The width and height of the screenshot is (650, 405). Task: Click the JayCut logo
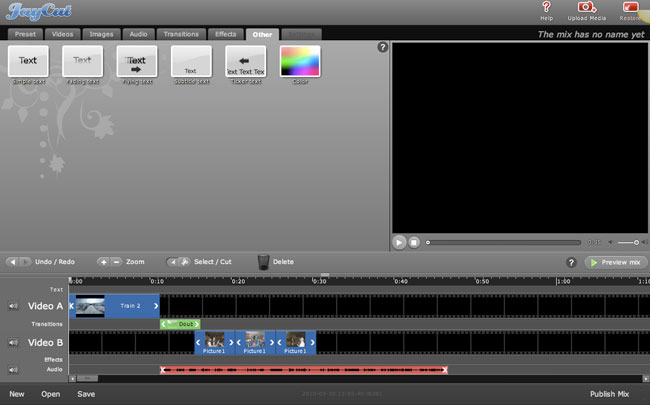pyautogui.click(x=39, y=12)
